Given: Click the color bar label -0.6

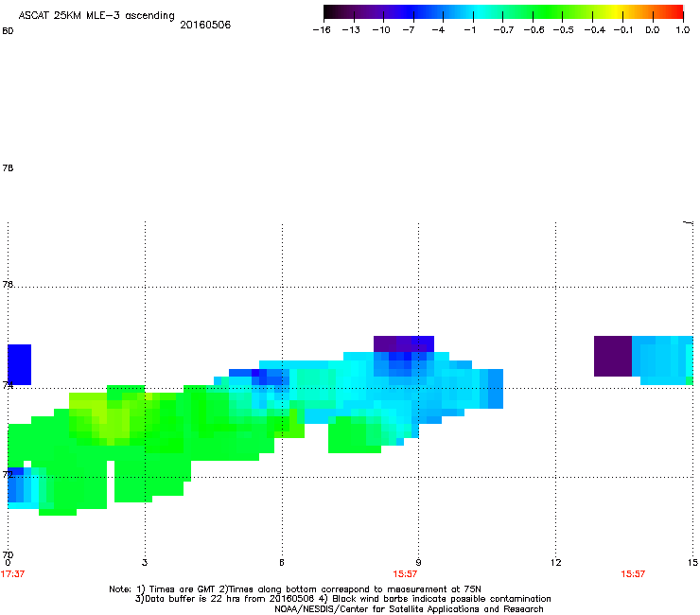Looking at the screenshot, I should (x=534, y=30).
